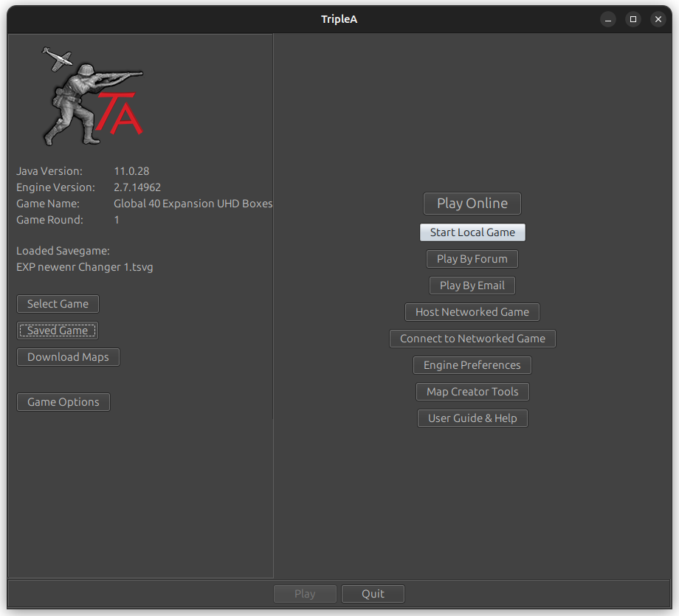Maximize the TripleA window
The image size is (679, 616).
pos(633,19)
